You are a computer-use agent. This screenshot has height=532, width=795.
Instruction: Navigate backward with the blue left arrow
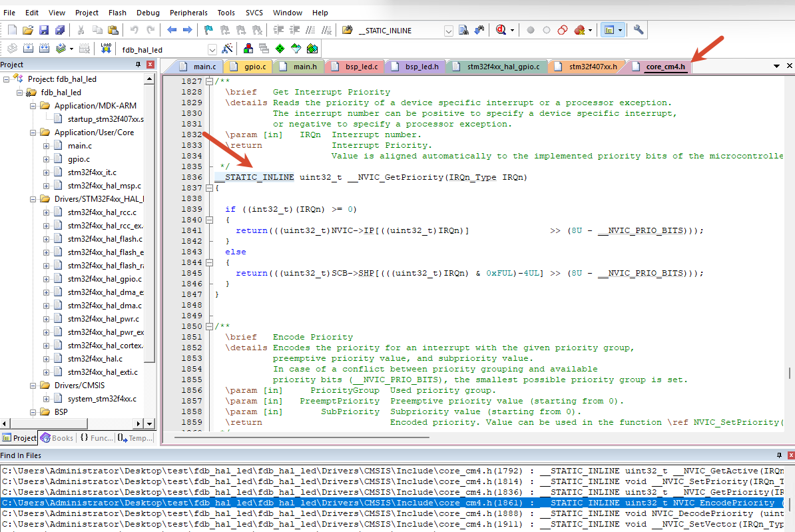(x=172, y=31)
